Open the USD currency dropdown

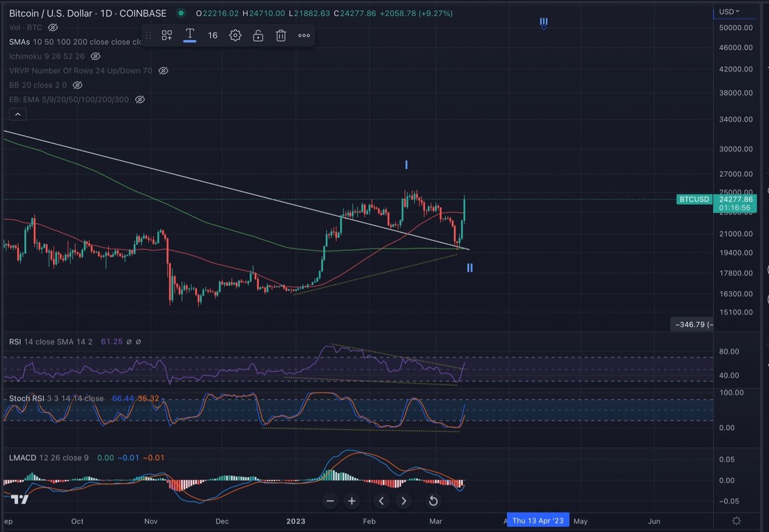point(729,11)
